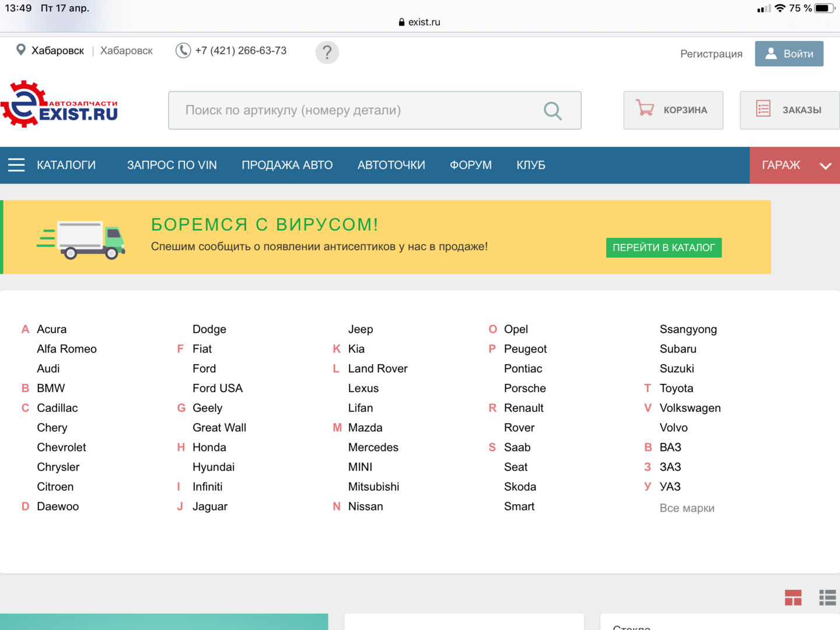Select the Chevrolet brand
840x630 pixels.
coord(61,447)
